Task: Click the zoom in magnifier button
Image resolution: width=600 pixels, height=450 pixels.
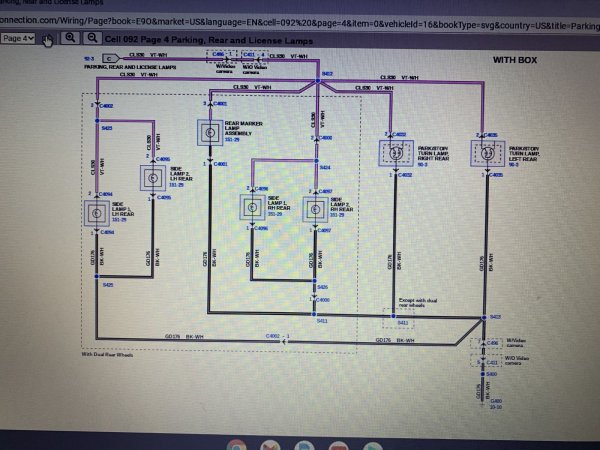Action: (70, 38)
